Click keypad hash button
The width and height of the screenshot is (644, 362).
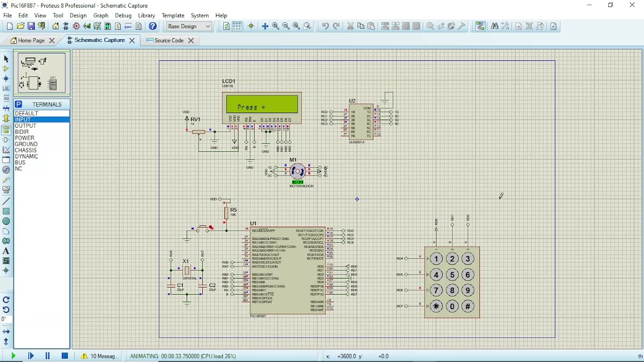click(468, 306)
